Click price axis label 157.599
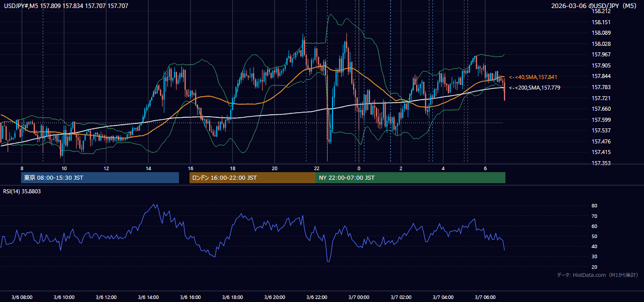The image size is (644, 302). [602, 120]
